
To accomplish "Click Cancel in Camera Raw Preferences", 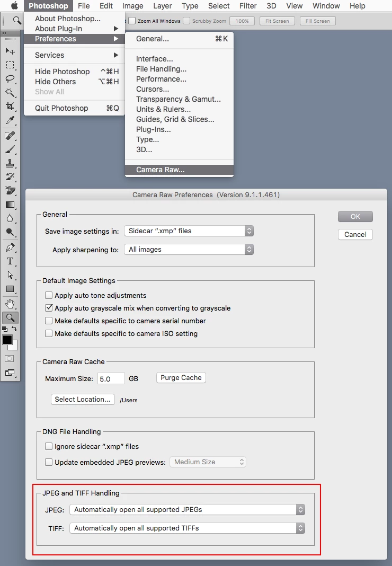I will [355, 235].
